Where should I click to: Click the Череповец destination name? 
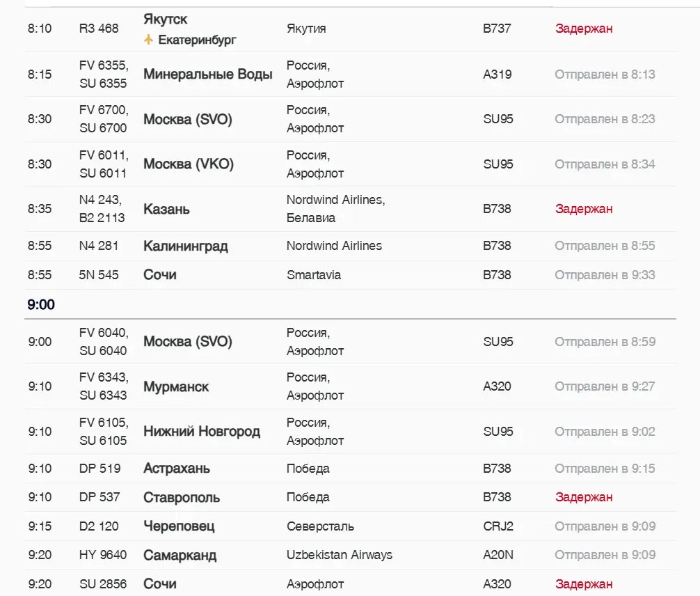click(x=179, y=526)
